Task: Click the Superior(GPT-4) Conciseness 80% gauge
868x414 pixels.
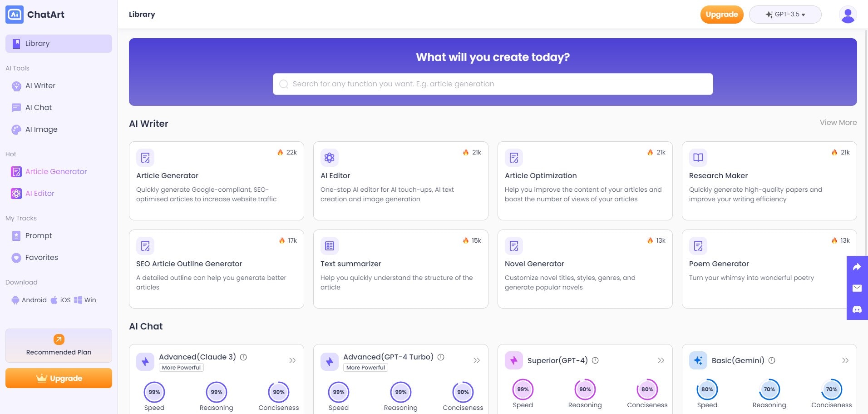Action: point(647,389)
